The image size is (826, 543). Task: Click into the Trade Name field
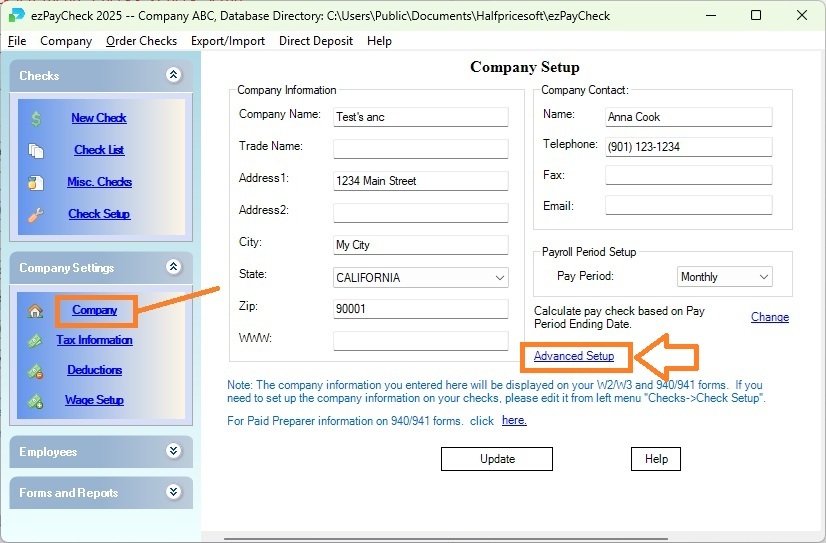click(x=420, y=149)
